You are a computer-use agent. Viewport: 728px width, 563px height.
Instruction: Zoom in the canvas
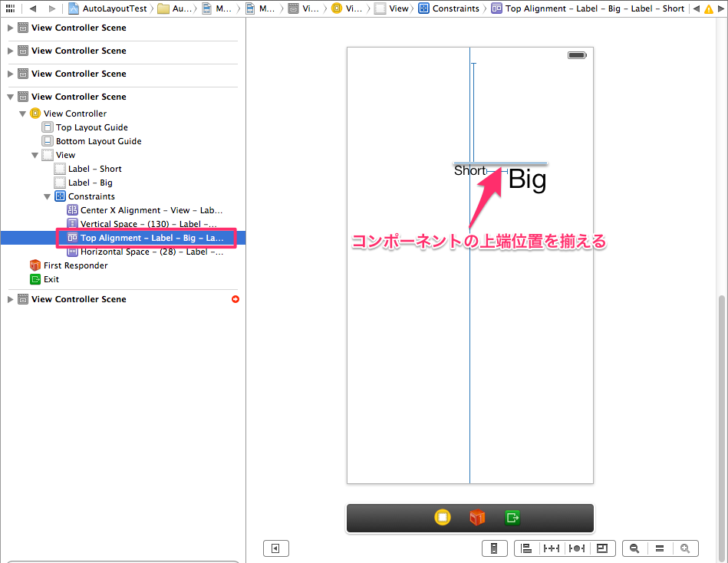(685, 548)
